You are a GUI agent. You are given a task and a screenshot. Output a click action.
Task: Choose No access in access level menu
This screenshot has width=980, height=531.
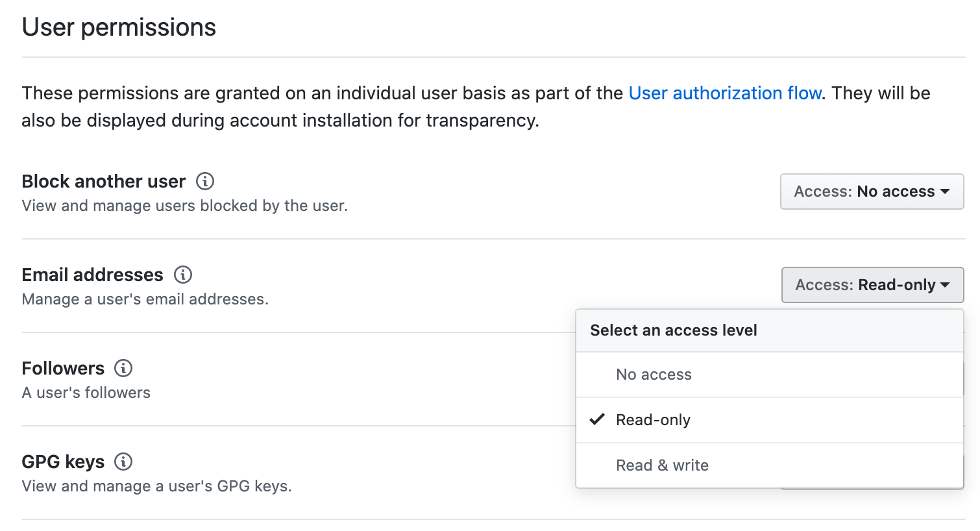coord(769,375)
